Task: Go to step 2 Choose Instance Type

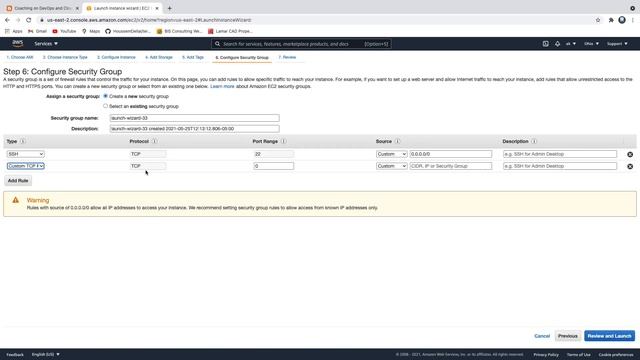Action: [65, 58]
